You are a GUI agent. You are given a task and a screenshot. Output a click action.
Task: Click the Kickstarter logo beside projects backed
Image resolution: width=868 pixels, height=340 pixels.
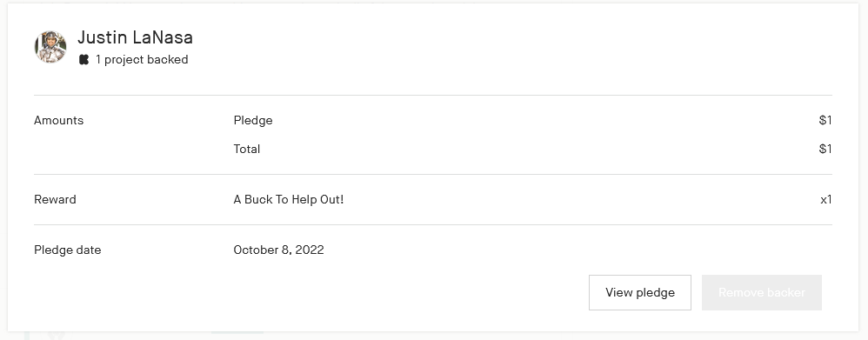83,60
